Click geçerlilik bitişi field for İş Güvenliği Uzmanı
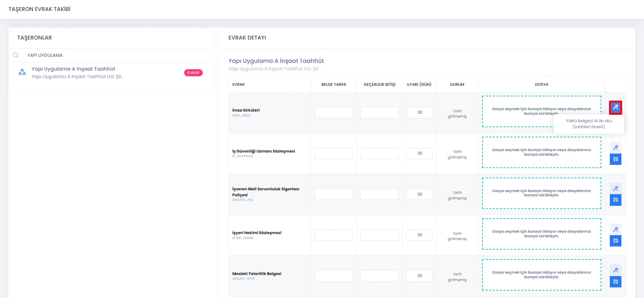 (x=379, y=154)
